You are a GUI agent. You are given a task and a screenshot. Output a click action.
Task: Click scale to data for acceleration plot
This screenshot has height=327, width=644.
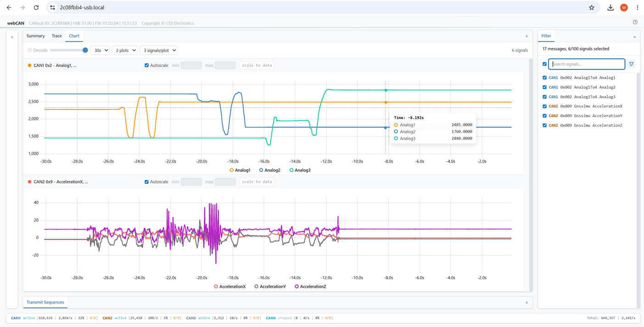[x=257, y=182]
